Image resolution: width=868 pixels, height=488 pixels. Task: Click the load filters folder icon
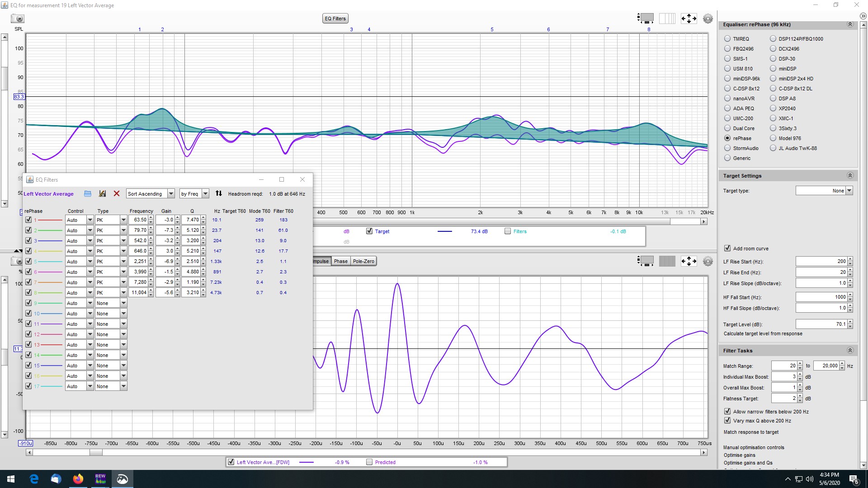tap(88, 193)
